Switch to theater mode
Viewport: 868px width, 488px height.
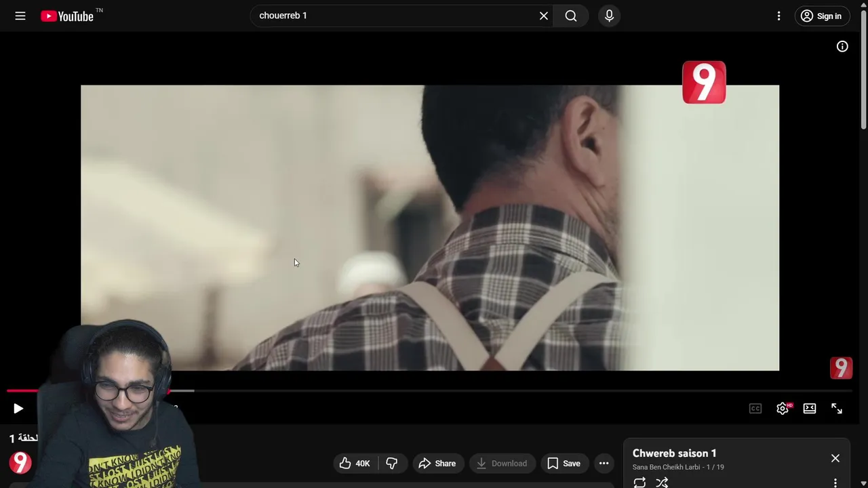[810, 408]
